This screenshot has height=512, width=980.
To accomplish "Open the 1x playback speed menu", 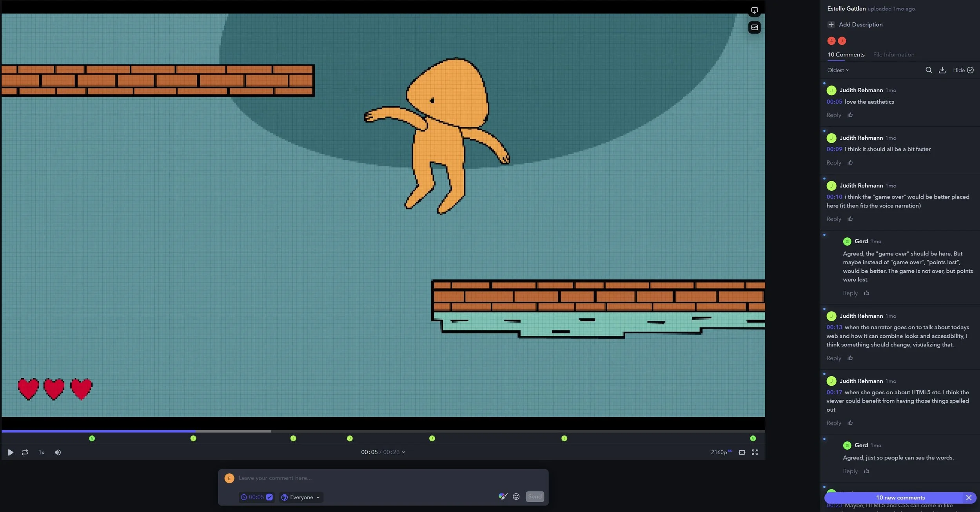I will tap(41, 452).
